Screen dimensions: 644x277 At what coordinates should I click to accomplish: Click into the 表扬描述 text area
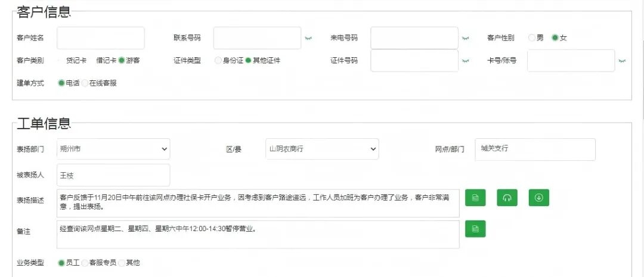[x=258, y=203]
